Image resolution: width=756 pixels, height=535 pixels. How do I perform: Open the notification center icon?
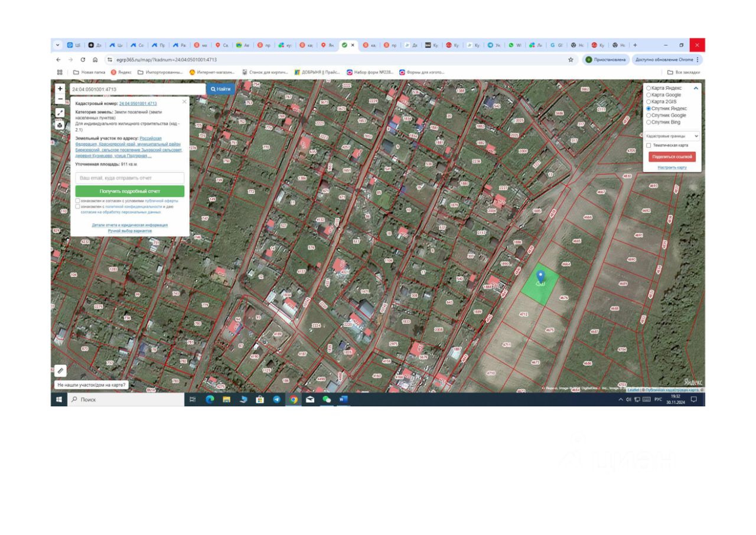(694, 400)
